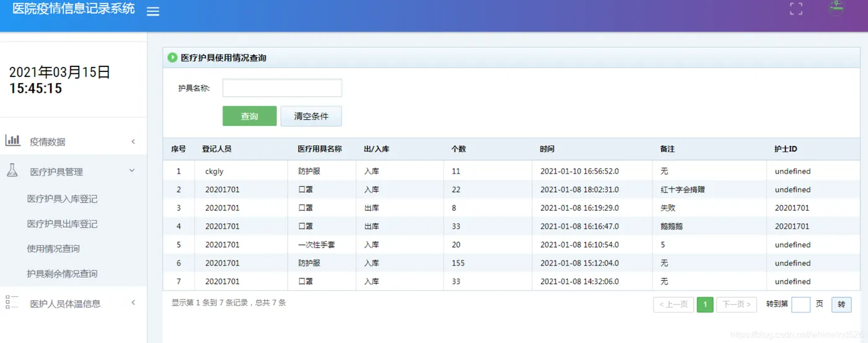Click the 出/入库 column header
The height and width of the screenshot is (343, 868).
(376, 149)
